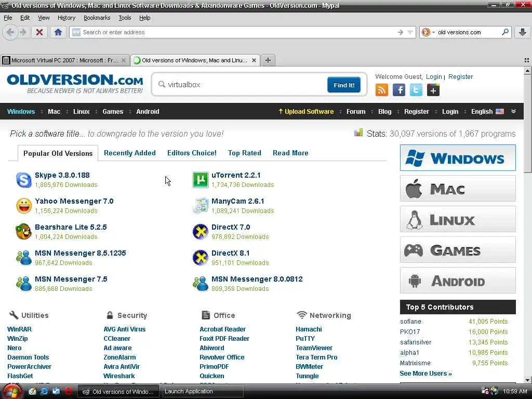
Task: Click the MSN Messenger 8.5.1235 icon
Action: coord(24,258)
